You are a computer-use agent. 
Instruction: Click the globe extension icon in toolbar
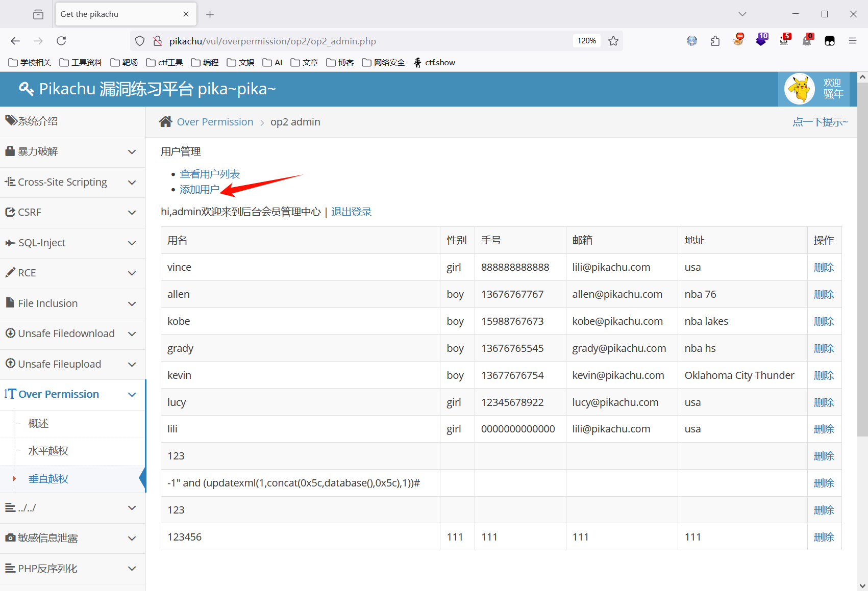691,41
